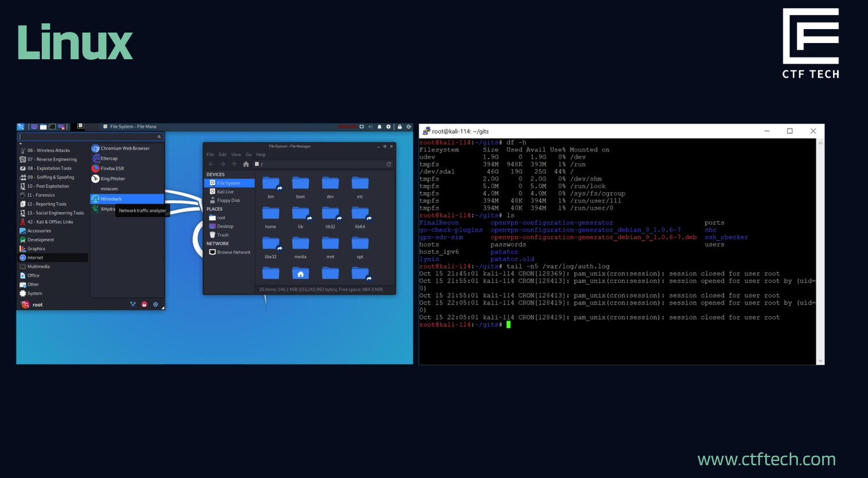Open the file manager panel launcher icon
Viewport: 868px width, 478px height.
[43, 127]
